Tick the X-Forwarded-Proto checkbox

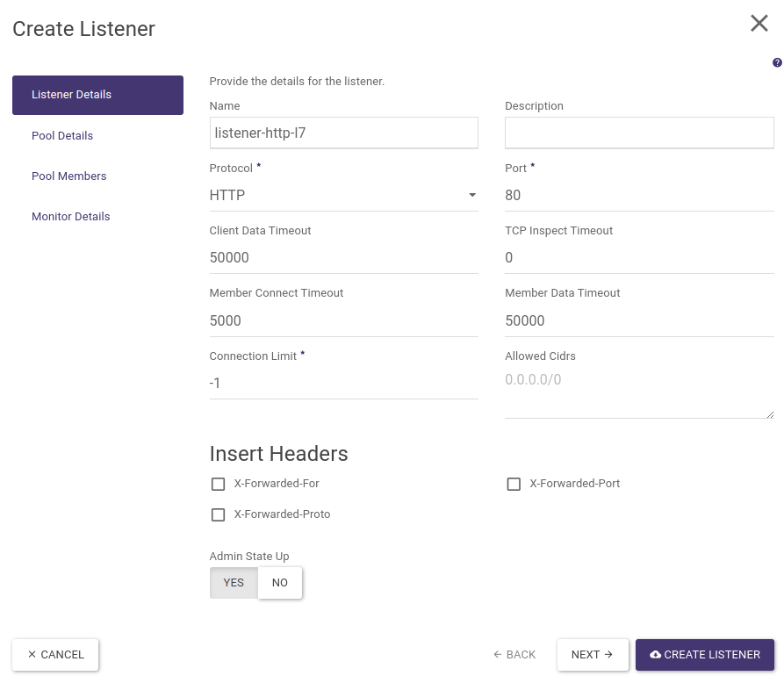(219, 514)
